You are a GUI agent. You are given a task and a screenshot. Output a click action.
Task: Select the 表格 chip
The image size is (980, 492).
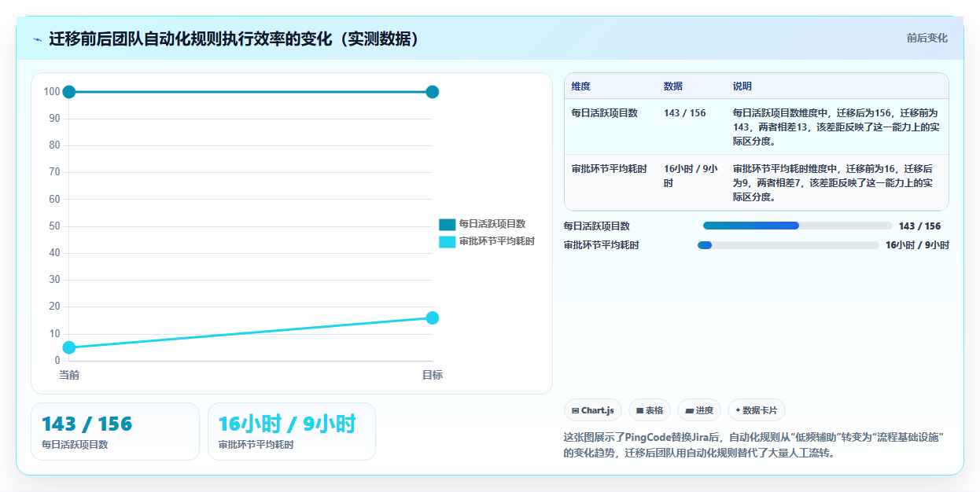(x=650, y=410)
